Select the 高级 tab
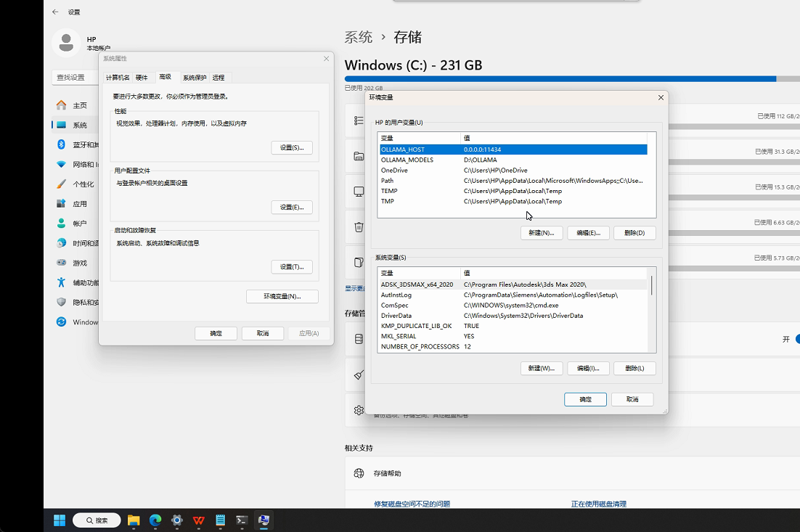The image size is (800, 532). (x=166, y=76)
